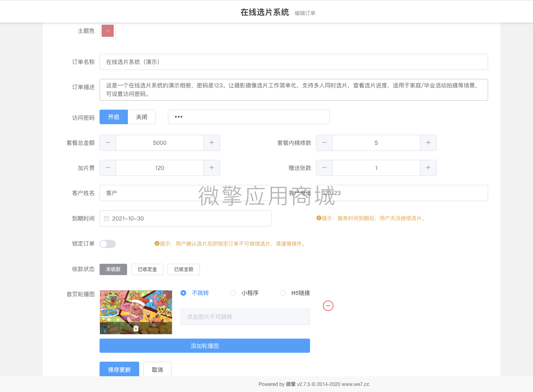Decrease 加片费 with minus button
Image resolution: width=533 pixels, height=392 pixels.
tap(108, 168)
